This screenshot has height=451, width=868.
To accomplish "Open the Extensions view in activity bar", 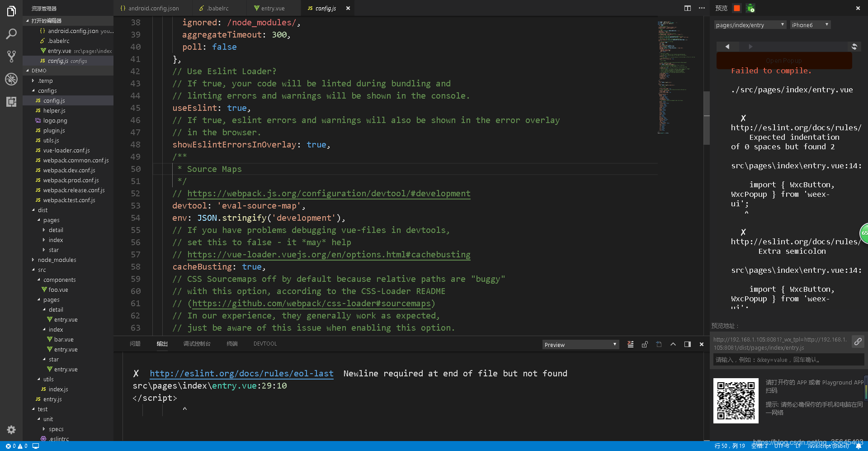I will point(11,102).
